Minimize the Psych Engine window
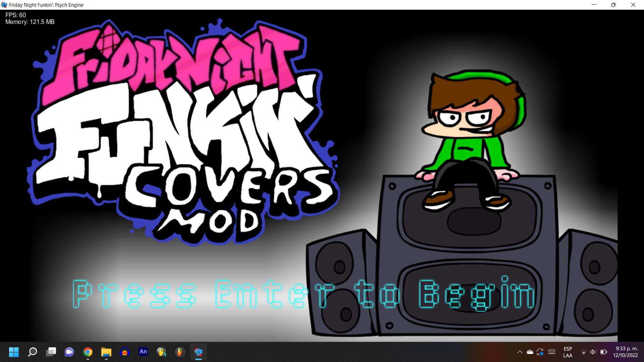This screenshot has height=362, width=644. [x=594, y=5]
